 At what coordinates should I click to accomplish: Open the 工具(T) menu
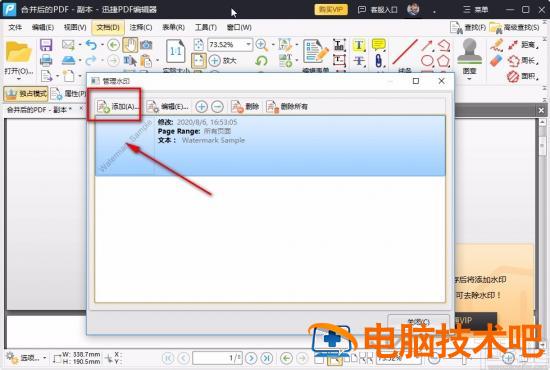tap(206, 27)
